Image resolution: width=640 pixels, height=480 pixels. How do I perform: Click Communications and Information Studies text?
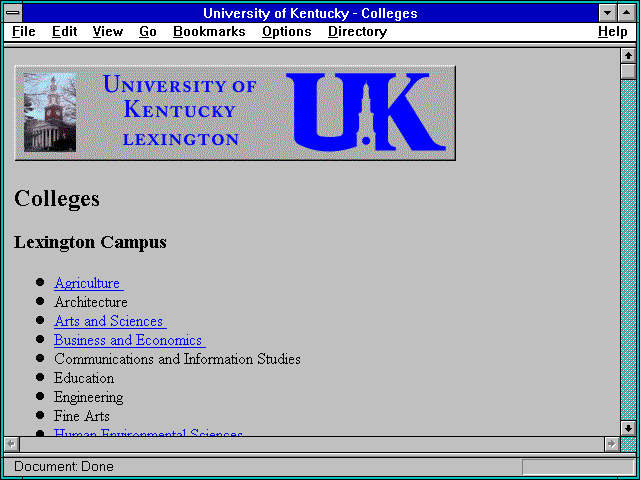click(x=177, y=359)
